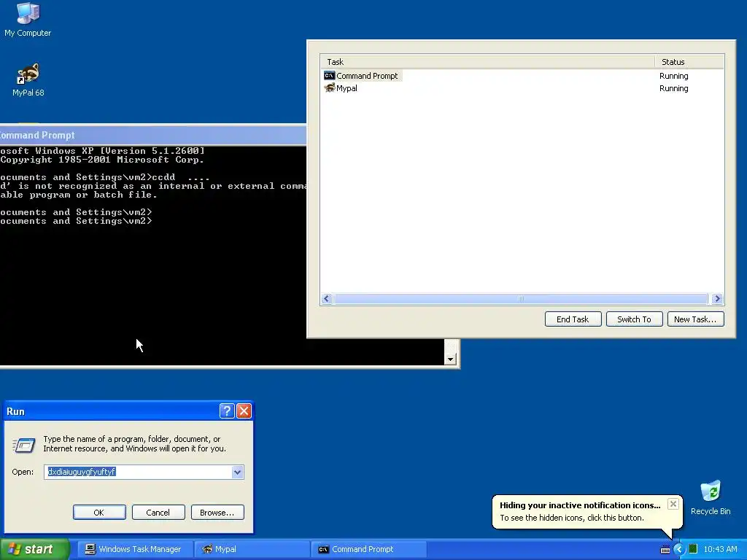Select the Command Prompt task row
Image resolution: width=747 pixels, height=560 pixels.
(522, 76)
